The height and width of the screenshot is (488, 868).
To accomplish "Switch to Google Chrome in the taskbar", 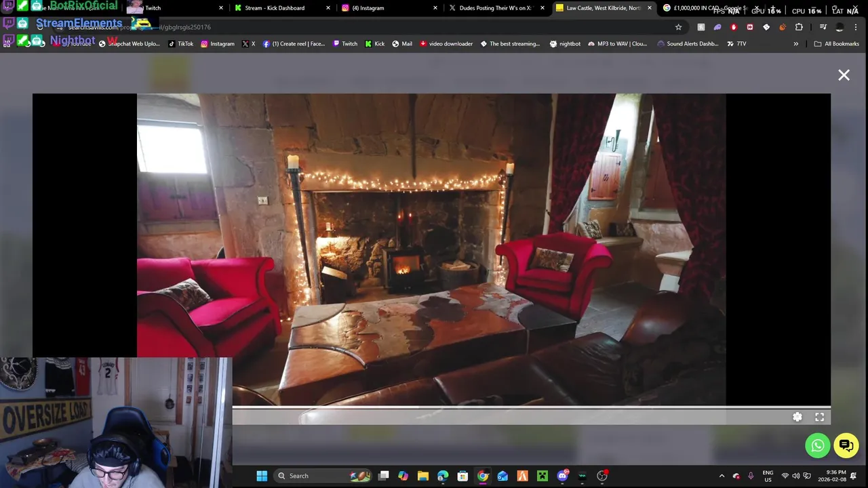I will (483, 476).
